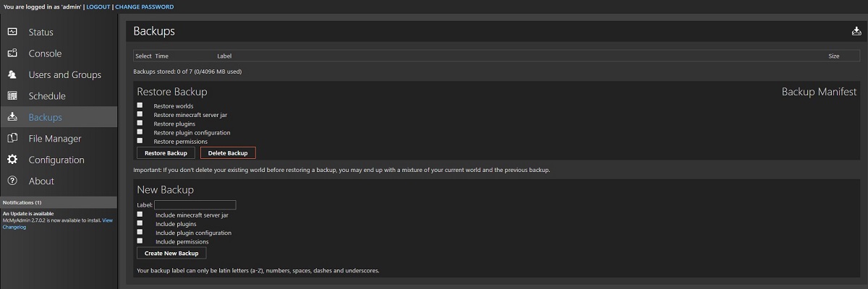Click the LOGOUT link
868x289 pixels.
click(98, 7)
